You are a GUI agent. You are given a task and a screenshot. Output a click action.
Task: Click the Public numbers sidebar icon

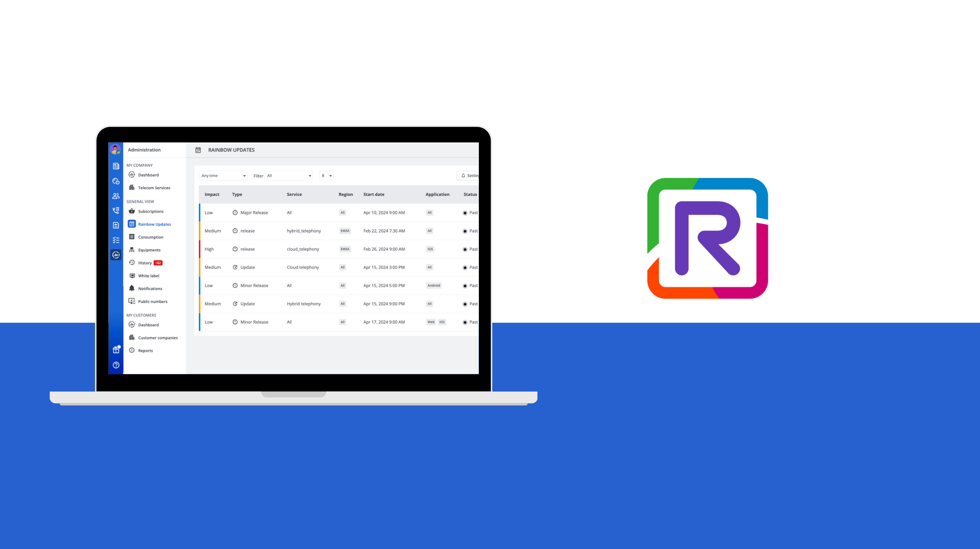coord(132,301)
